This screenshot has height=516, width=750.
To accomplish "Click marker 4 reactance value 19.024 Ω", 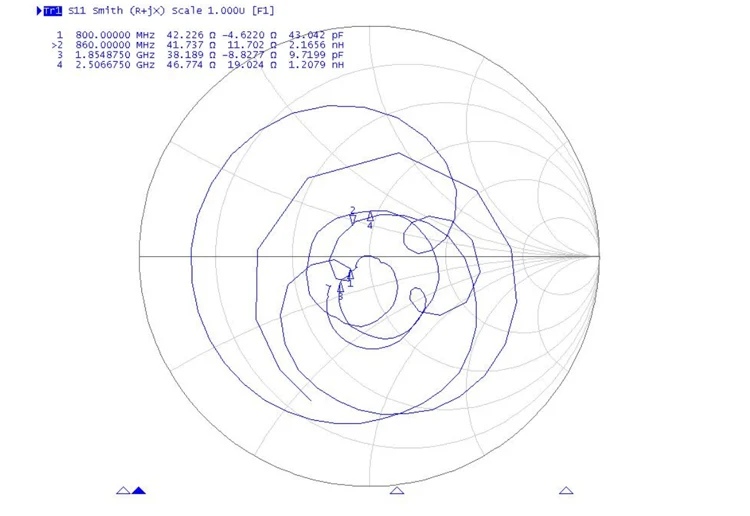I will pyautogui.click(x=252, y=65).
